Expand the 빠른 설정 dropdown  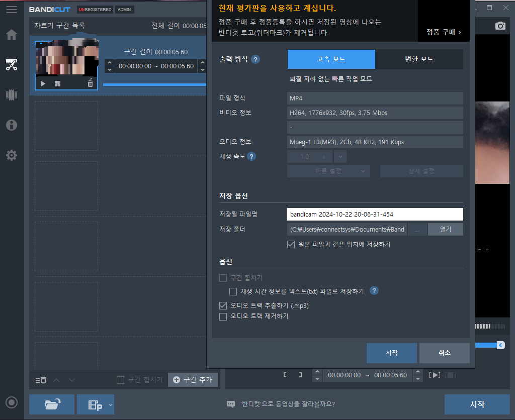coord(328,171)
